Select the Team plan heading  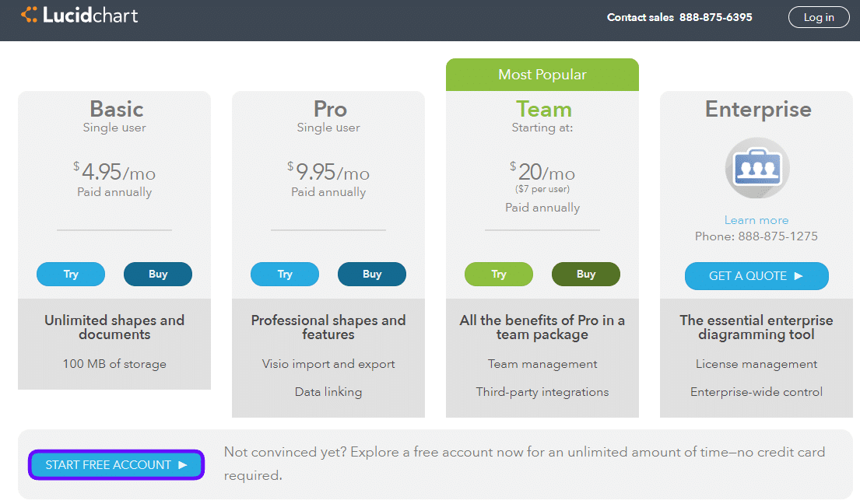[543, 109]
